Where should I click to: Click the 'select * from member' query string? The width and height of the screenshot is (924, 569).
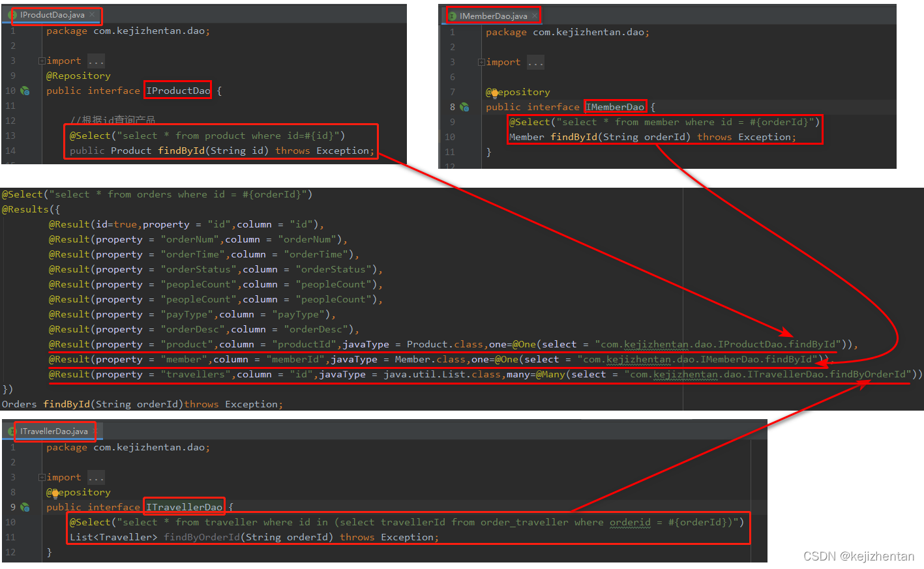685,122
